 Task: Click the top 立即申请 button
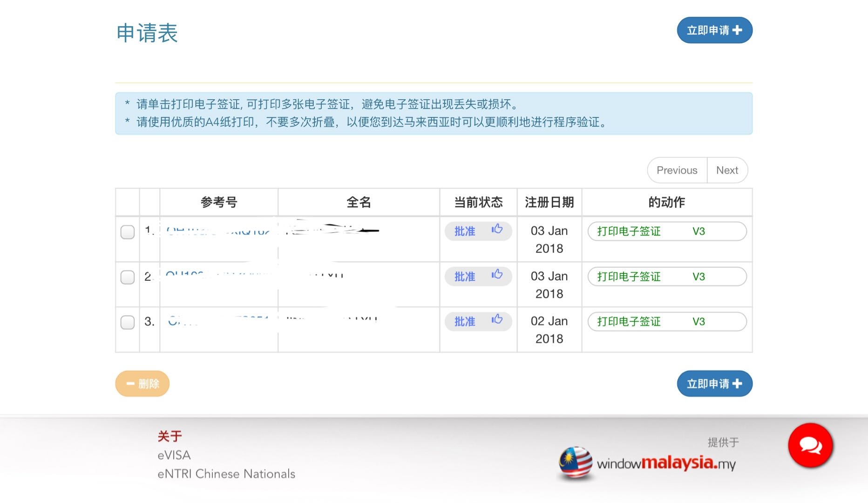714,30
